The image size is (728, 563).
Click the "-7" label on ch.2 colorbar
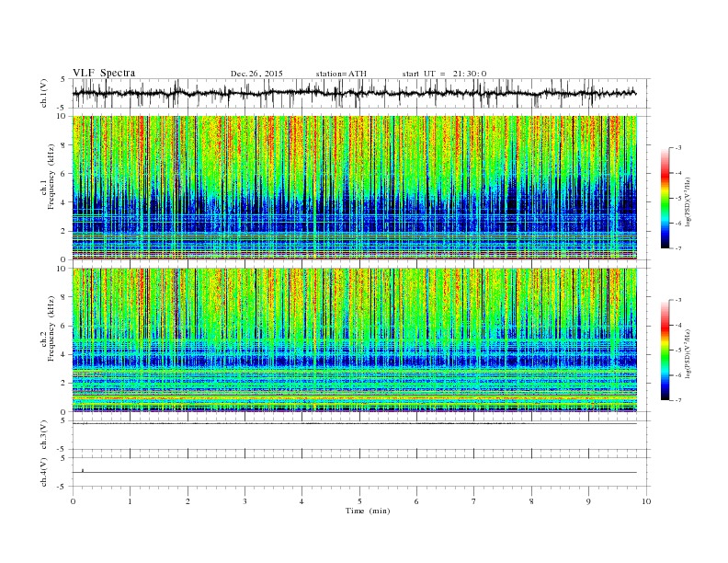click(x=678, y=400)
